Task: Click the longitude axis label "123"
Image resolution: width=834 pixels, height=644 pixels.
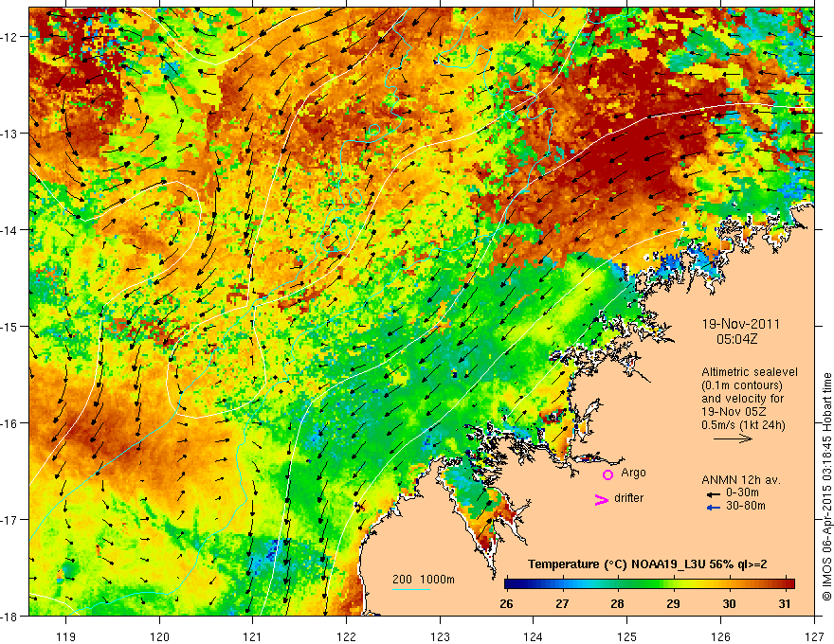Action: [441, 636]
